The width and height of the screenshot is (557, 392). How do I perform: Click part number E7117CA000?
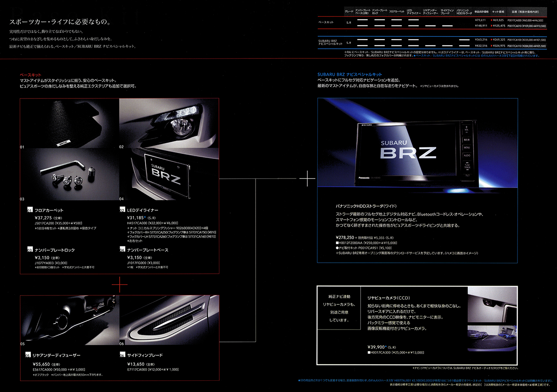(x=137, y=369)
